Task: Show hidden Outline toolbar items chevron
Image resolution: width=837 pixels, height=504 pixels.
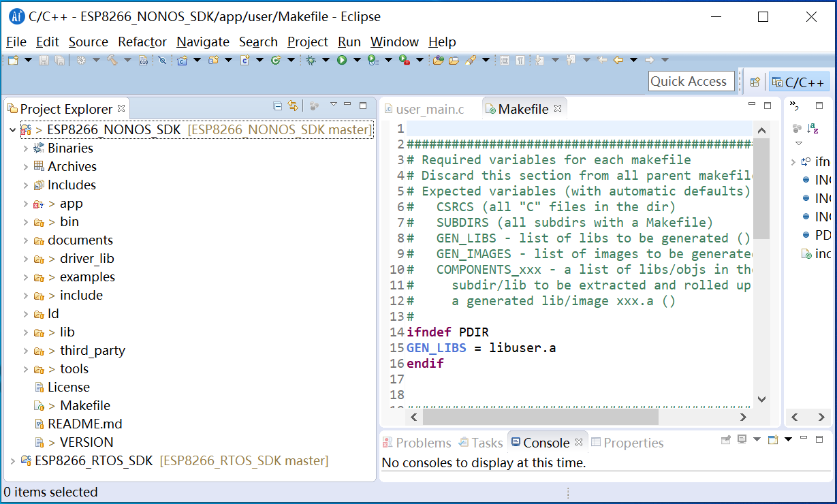Action: tap(795, 106)
